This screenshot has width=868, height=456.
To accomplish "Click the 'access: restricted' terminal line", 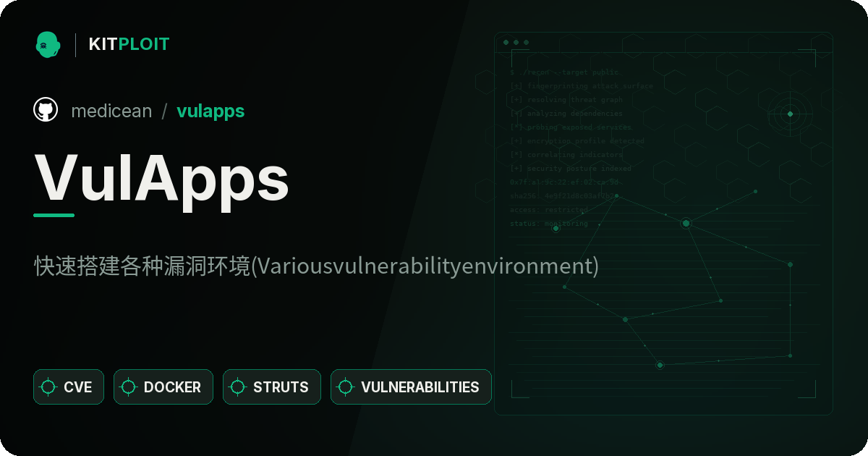I will 549,210.
